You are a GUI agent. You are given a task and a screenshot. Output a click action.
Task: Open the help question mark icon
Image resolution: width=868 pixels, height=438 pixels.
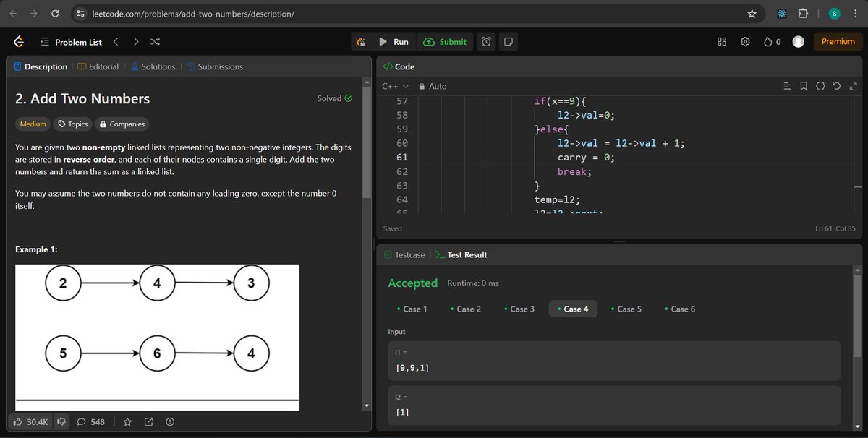pyautogui.click(x=170, y=421)
